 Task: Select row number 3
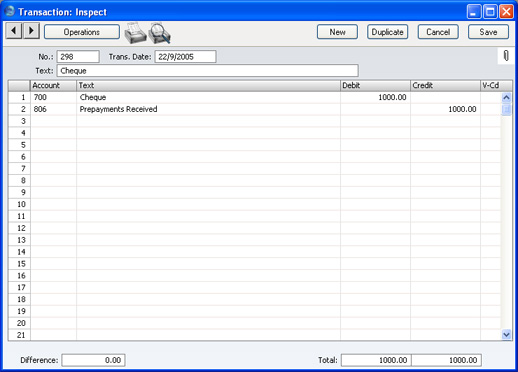click(19, 121)
